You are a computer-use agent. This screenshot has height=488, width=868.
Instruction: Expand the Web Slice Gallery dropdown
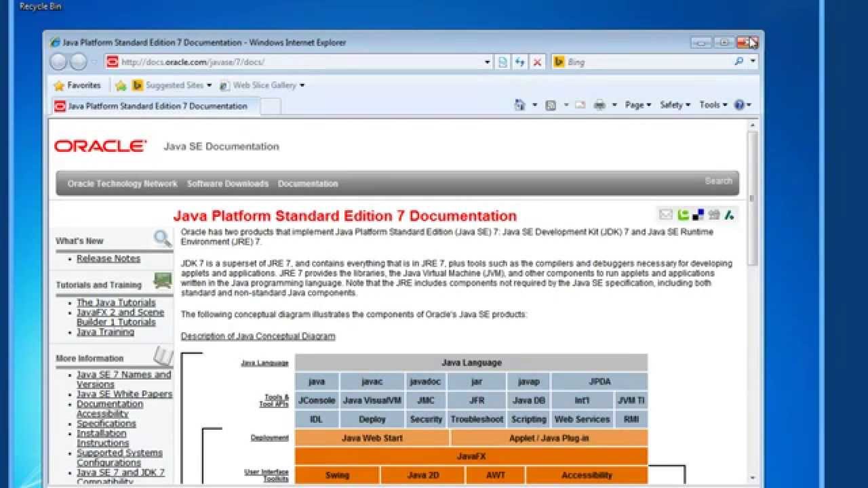point(302,85)
